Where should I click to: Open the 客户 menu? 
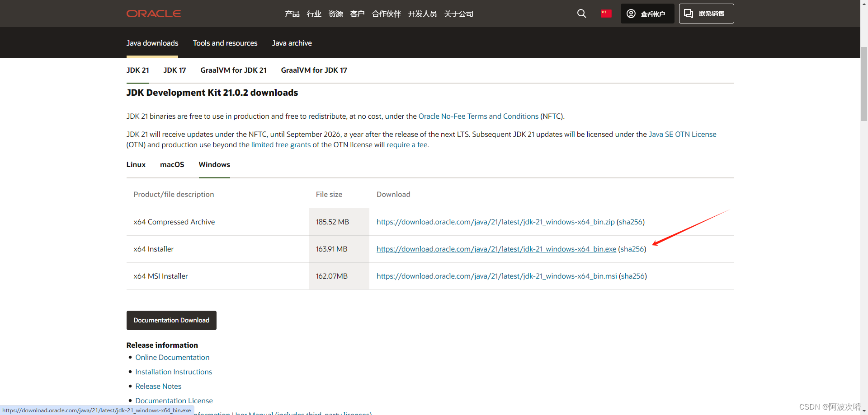point(357,14)
